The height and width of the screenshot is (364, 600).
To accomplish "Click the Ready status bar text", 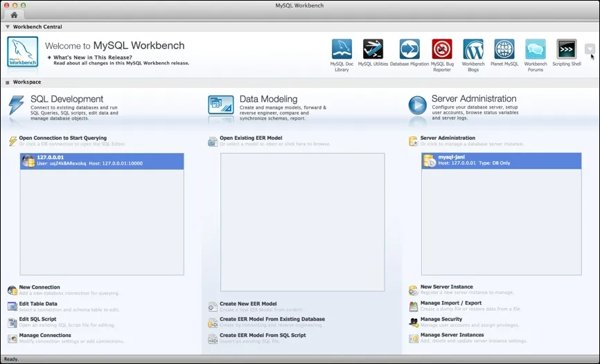I will point(11,359).
